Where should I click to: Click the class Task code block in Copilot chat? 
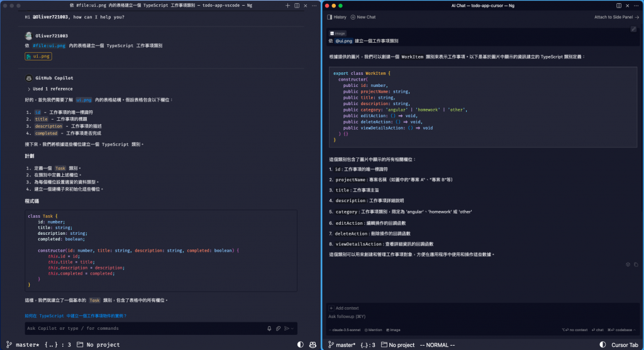tap(161, 251)
